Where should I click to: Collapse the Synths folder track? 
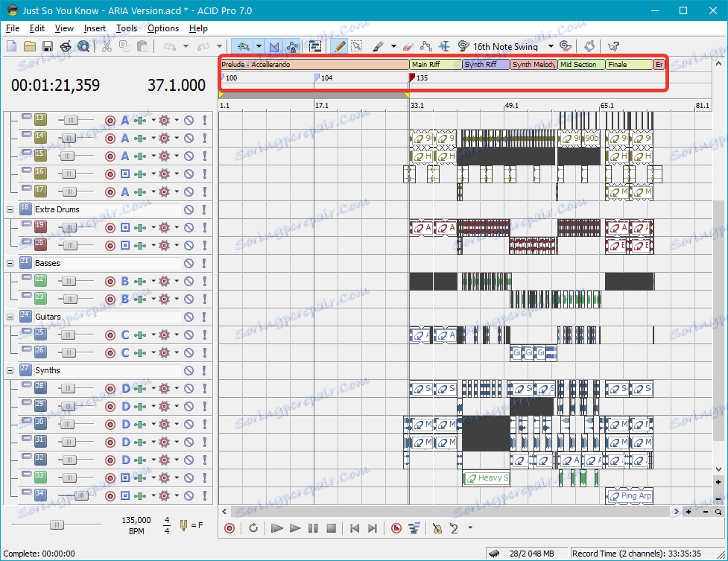point(10,370)
